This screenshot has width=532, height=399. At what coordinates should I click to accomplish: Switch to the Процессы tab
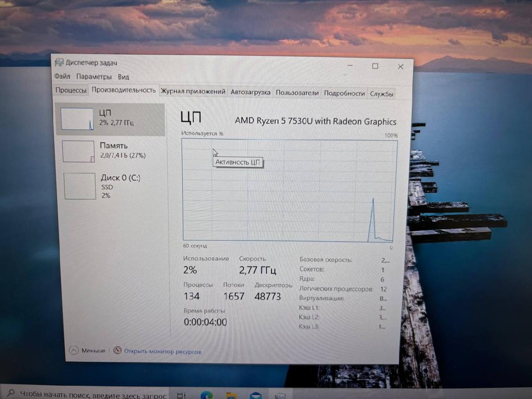[x=71, y=90]
